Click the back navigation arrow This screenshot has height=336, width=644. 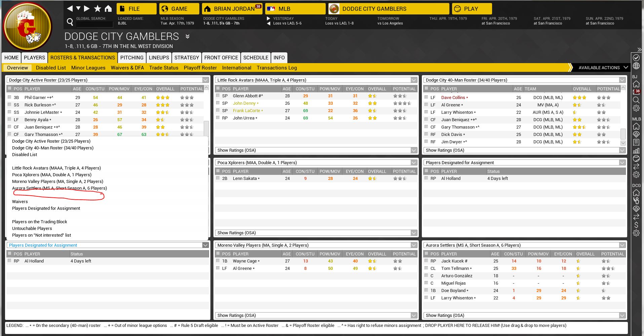pyautogui.click(x=70, y=9)
